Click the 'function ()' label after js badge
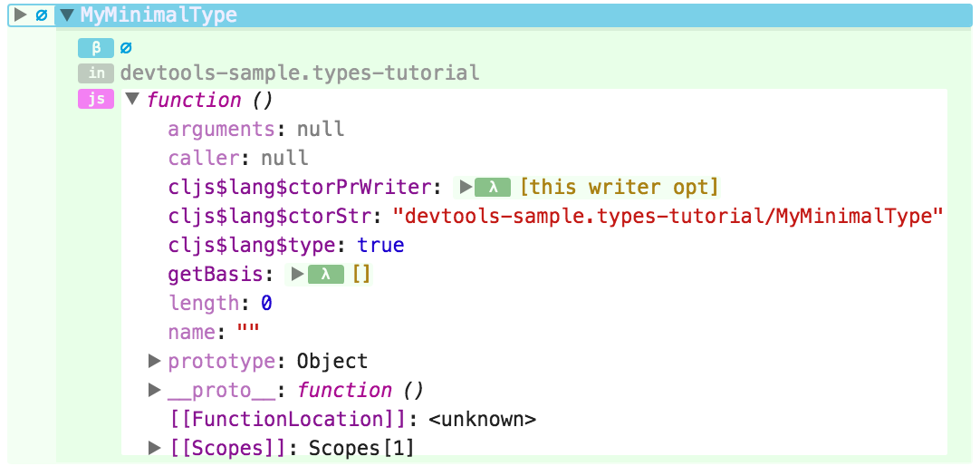 [209, 100]
